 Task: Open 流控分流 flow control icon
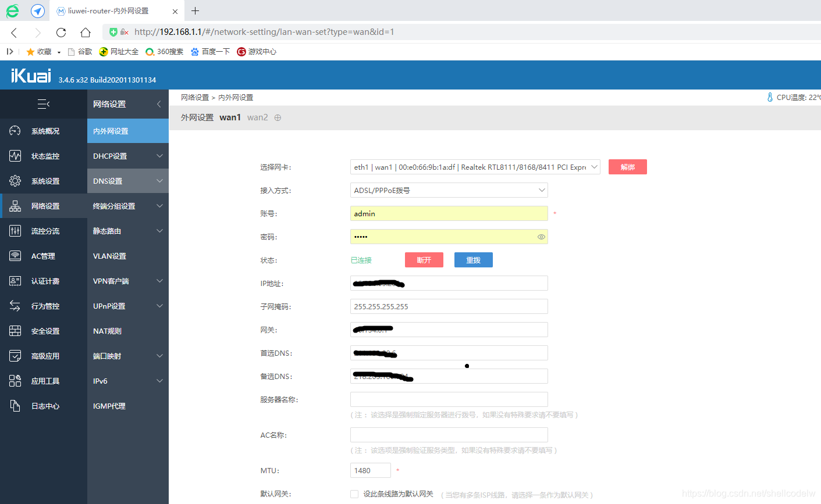point(15,231)
